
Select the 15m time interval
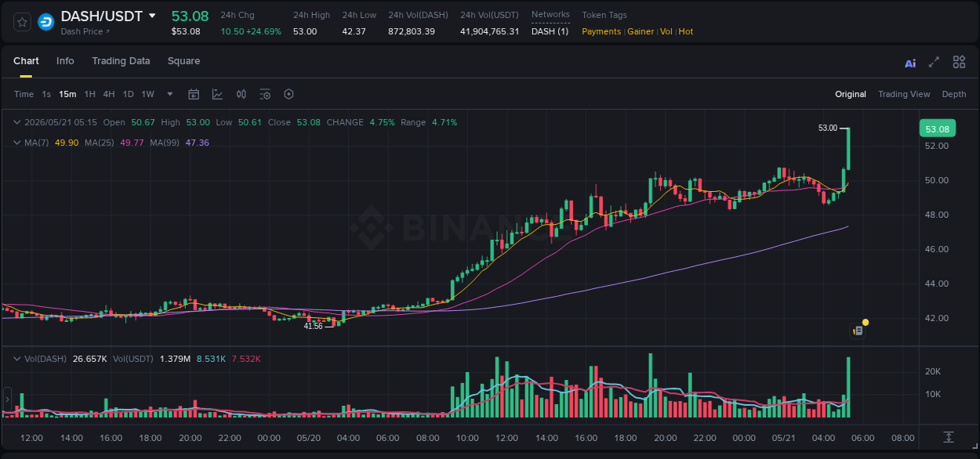(67, 94)
